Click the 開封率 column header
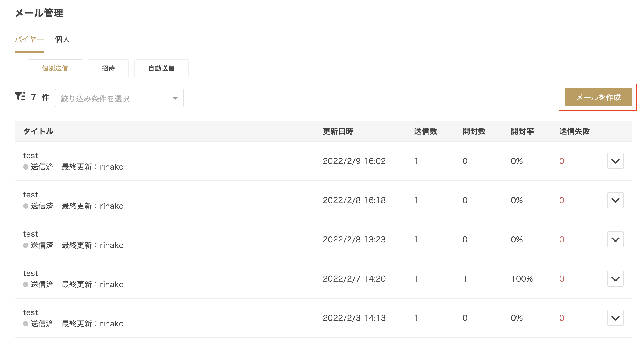Screen dimensions: 644x338 click(522, 131)
